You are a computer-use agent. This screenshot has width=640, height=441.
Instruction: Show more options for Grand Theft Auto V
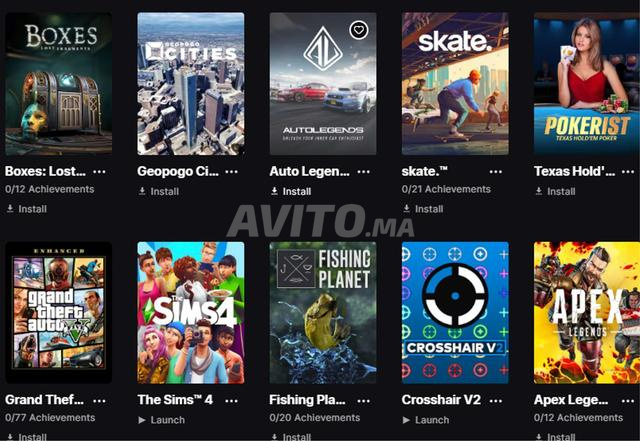[99, 400]
